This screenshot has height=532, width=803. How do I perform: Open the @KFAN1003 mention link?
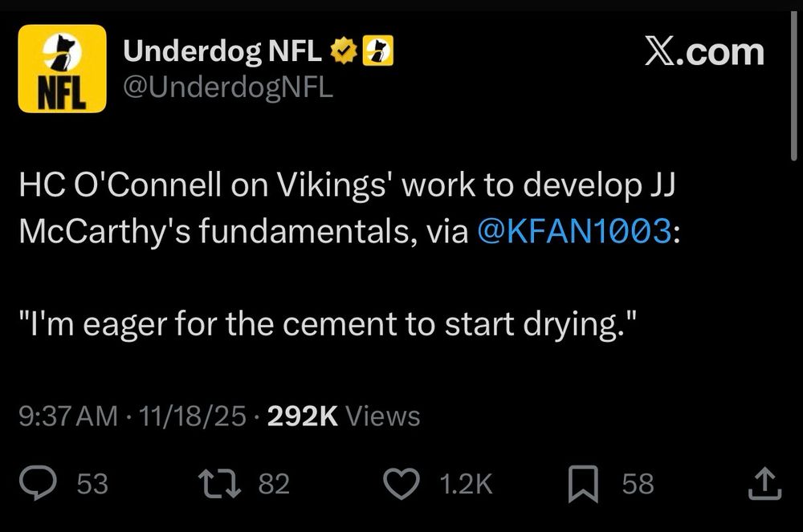click(x=573, y=231)
